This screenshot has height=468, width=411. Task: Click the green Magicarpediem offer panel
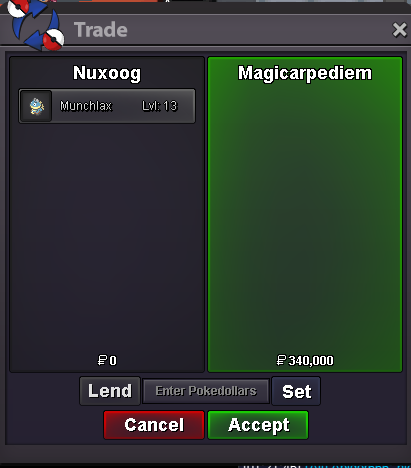[305, 214]
